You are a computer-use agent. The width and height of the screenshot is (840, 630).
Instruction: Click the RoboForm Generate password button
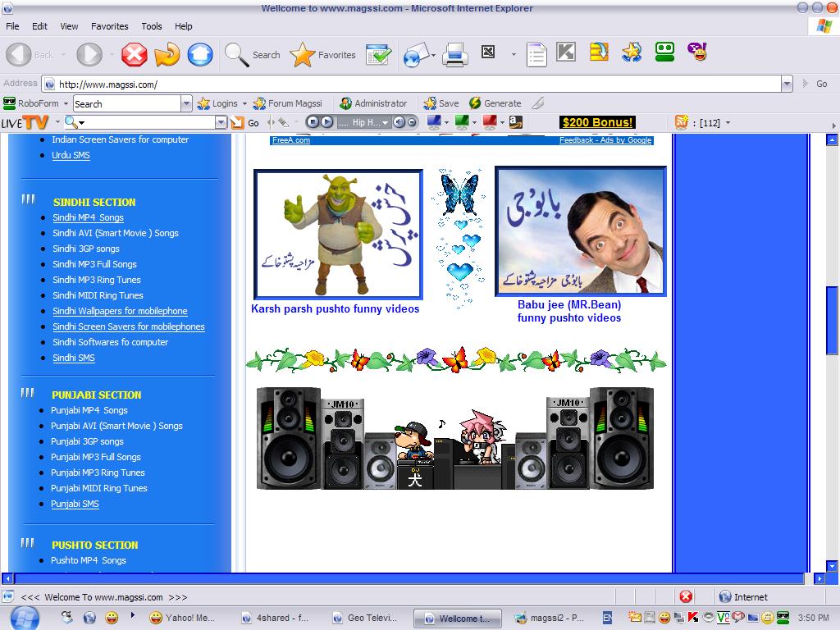pos(495,103)
